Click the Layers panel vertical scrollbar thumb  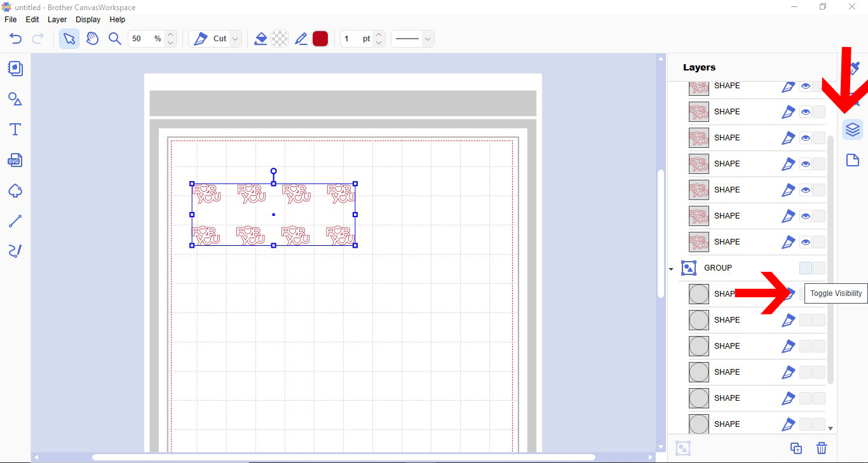[831, 258]
